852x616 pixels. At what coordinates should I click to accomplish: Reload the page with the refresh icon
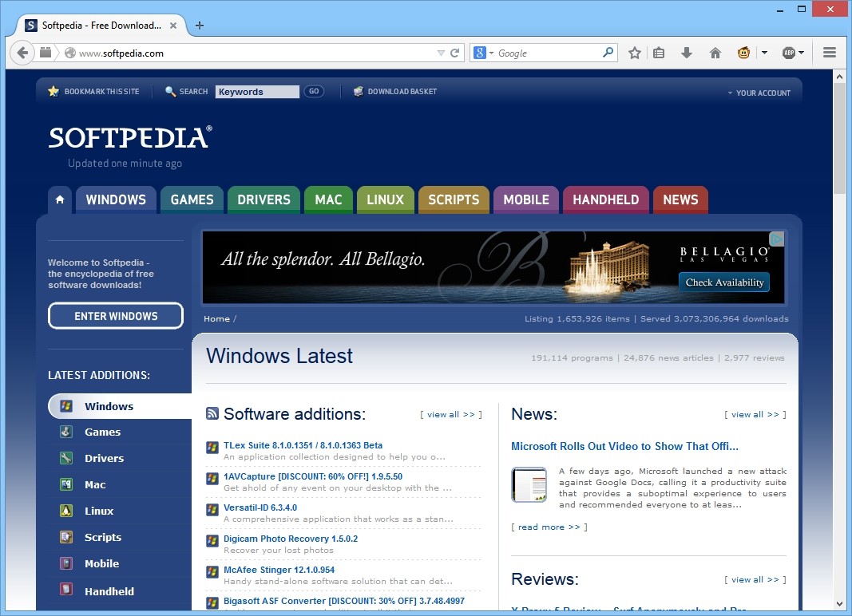[455, 53]
